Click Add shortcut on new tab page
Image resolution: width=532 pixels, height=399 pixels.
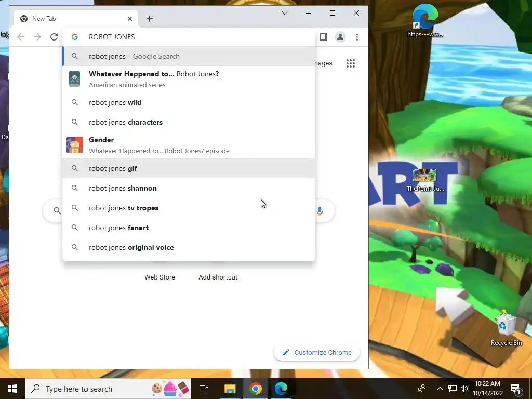218,277
